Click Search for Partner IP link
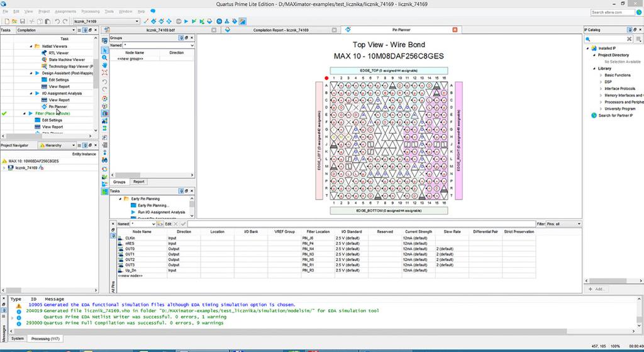This screenshot has height=352, width=644. coord(615,116)
